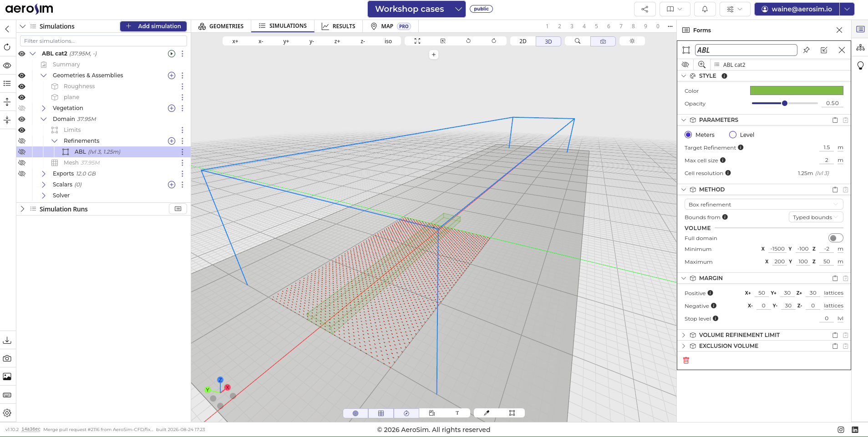
Task: Click the eyedropper tool in bottom toolbar
Action: (x=487, y=413)
